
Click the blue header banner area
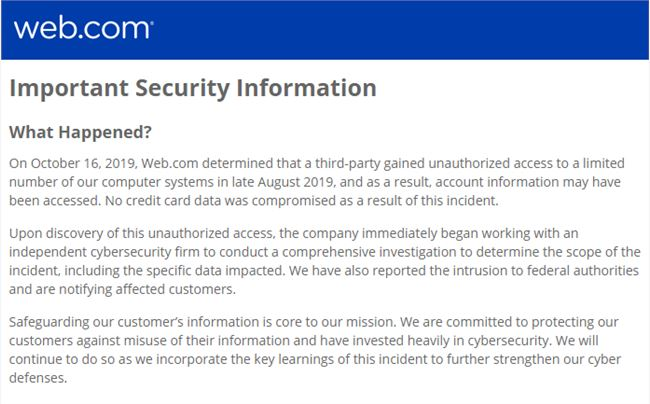(325, 30)
